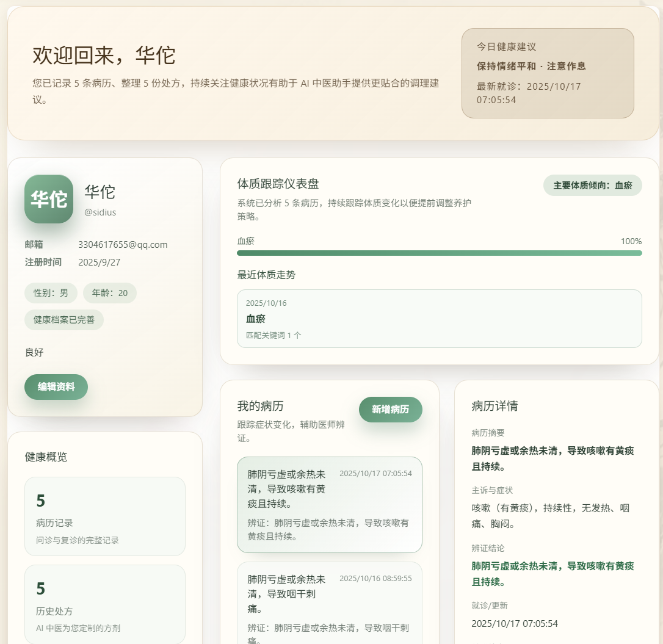The height and width of the screenshot is (644, 663).
Task: Select the record dated 2025/10/17 07:05:54 in 我的病历
Action: [329, 504]
